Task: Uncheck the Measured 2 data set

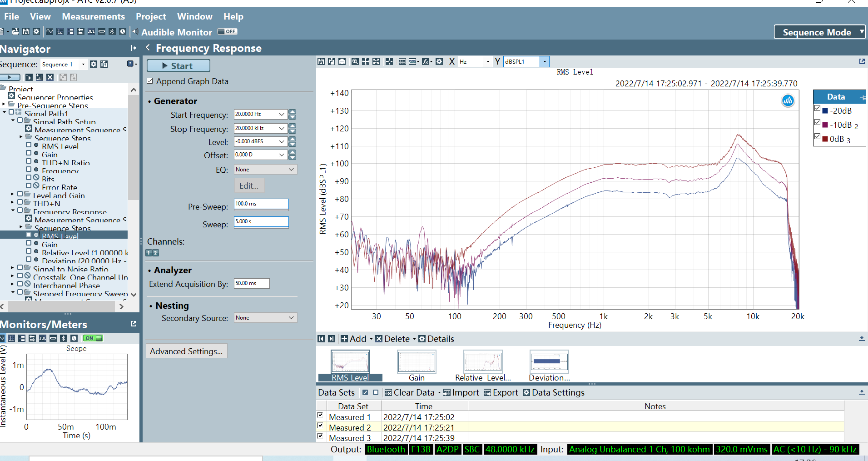Action: coord(320,426)
